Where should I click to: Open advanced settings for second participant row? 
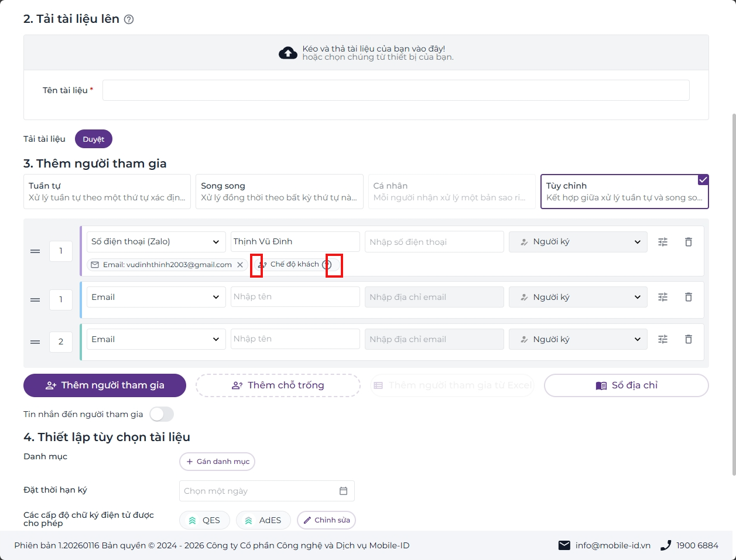663,297
